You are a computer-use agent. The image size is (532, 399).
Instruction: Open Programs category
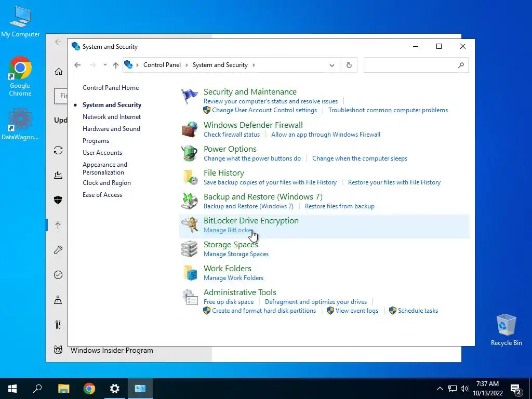pos(96,141)
